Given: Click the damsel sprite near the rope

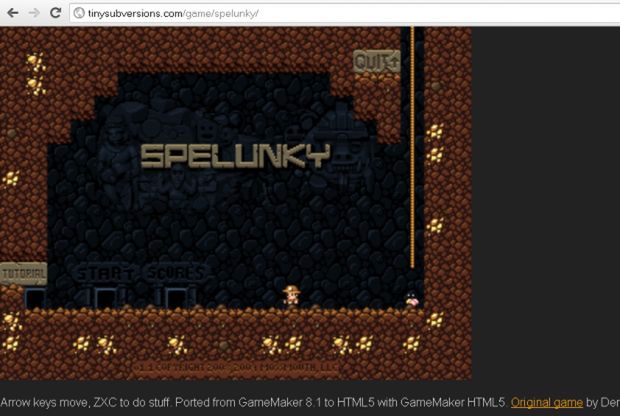Looking at the screenshot, I should click(x=412, y=300).
